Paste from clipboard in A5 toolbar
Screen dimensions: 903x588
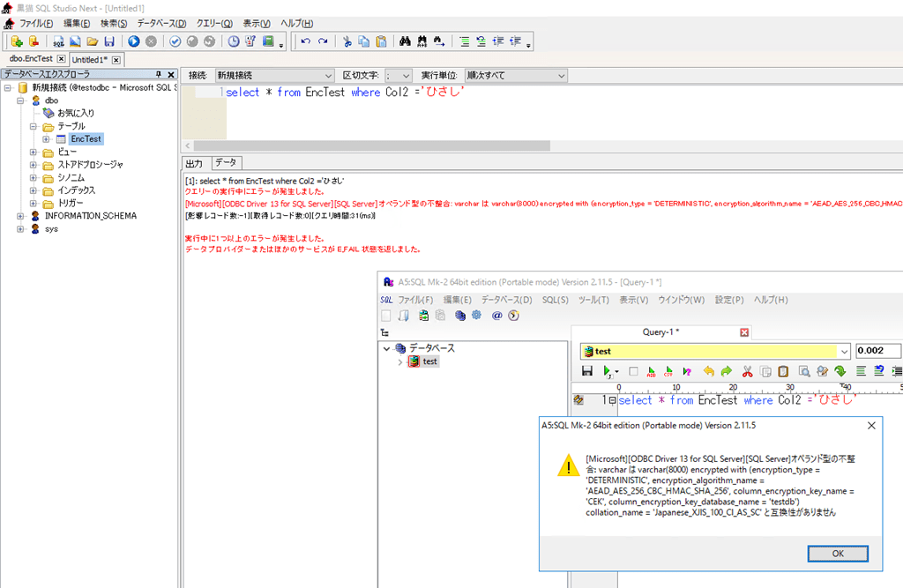pyautogui.click(x=782, y=371)
